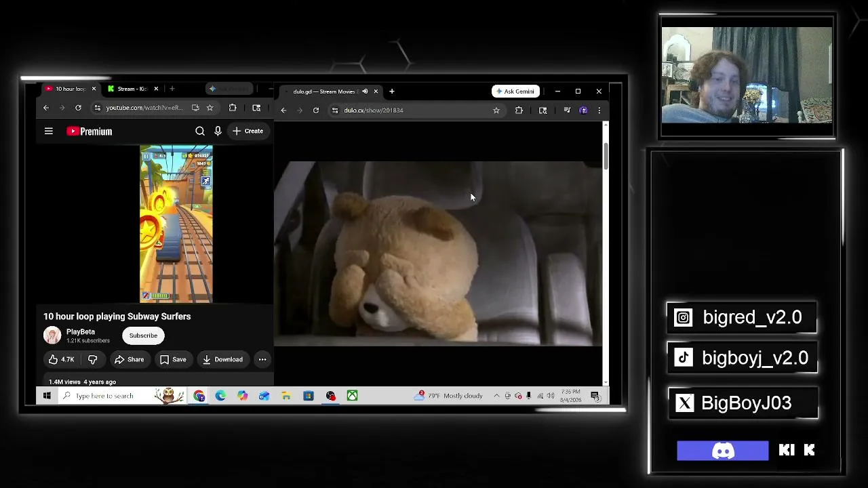Screen dimensions: 868x488
Task: Go back in the YouTube browser window
Action: point(46,108)
